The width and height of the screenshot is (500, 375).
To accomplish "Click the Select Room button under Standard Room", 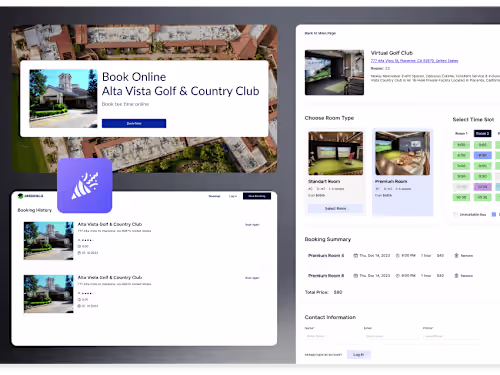I will pos(335,208).
